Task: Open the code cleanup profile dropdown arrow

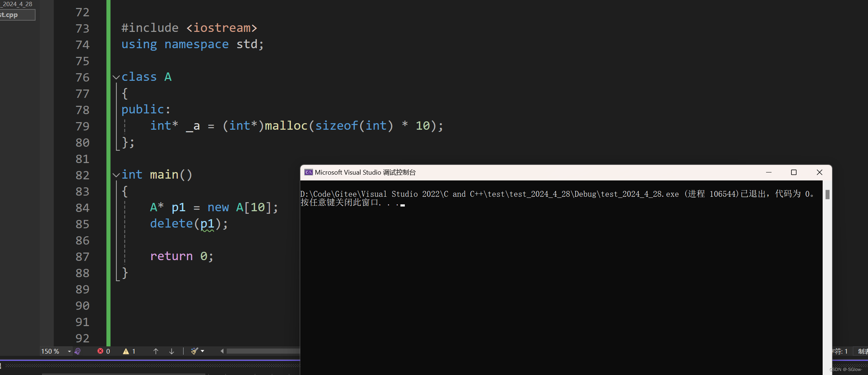Action: [202, 351]
